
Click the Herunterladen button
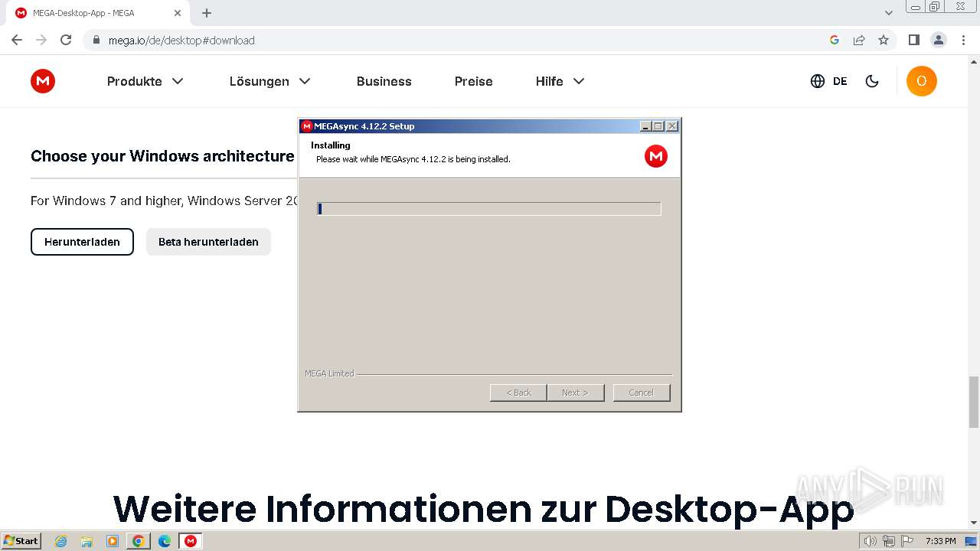tap(82, 242)
